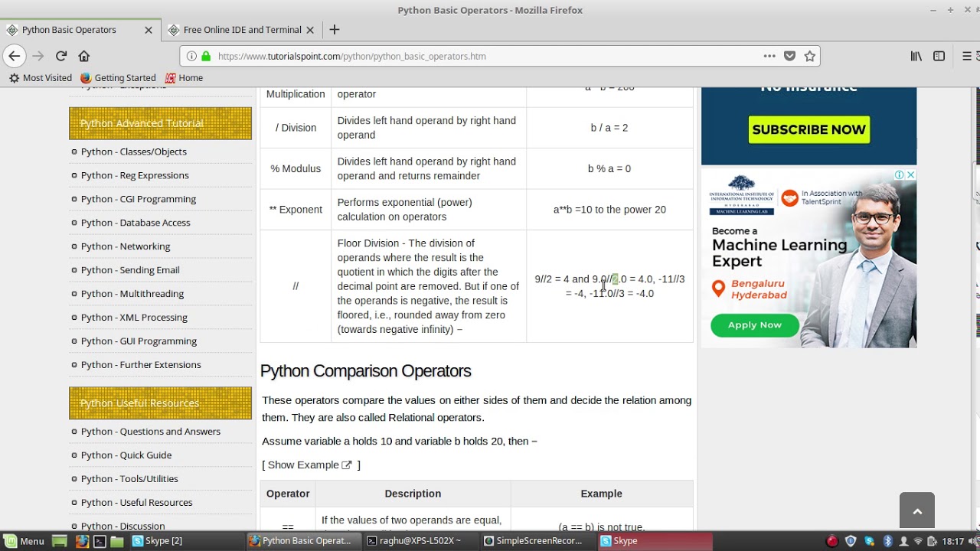Open Python - Multithreading link
The height and width of the screenshot is (551, 980).
132,294
